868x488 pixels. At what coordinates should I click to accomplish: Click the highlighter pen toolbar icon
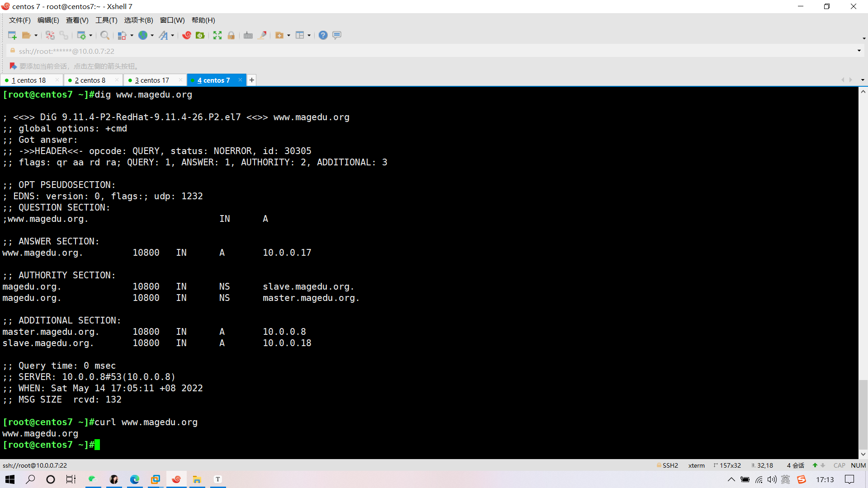[x=262, y=35]
